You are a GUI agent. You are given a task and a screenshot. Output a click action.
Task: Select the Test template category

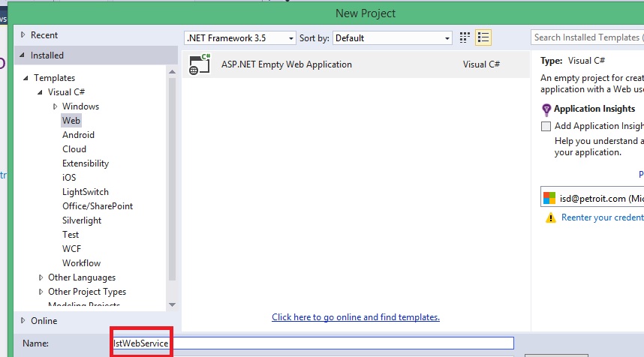click(x=71, y=235)
